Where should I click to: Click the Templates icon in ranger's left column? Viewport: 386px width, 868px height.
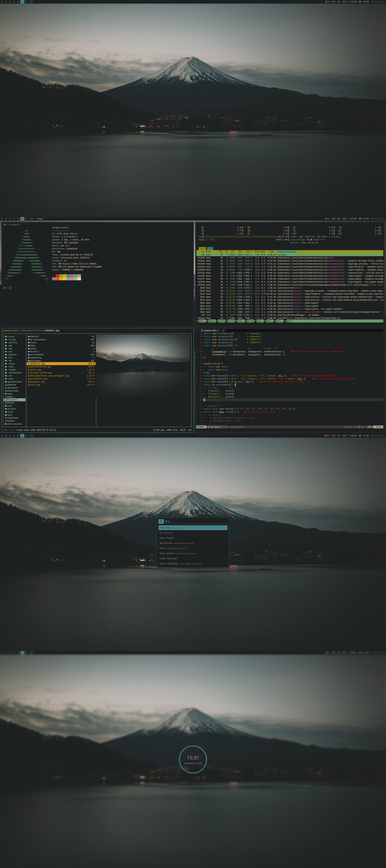click(6, 418)
